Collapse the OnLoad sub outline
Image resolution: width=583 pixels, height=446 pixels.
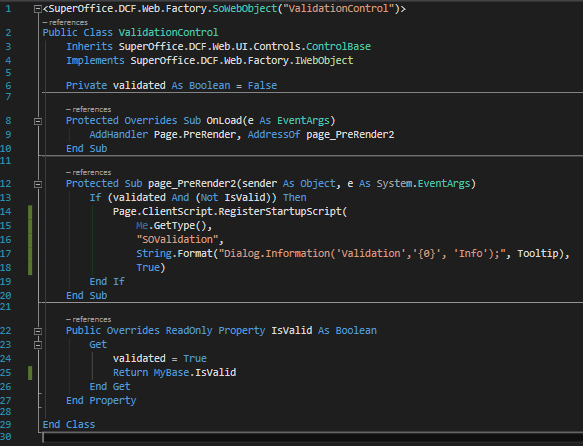point(38,121)
